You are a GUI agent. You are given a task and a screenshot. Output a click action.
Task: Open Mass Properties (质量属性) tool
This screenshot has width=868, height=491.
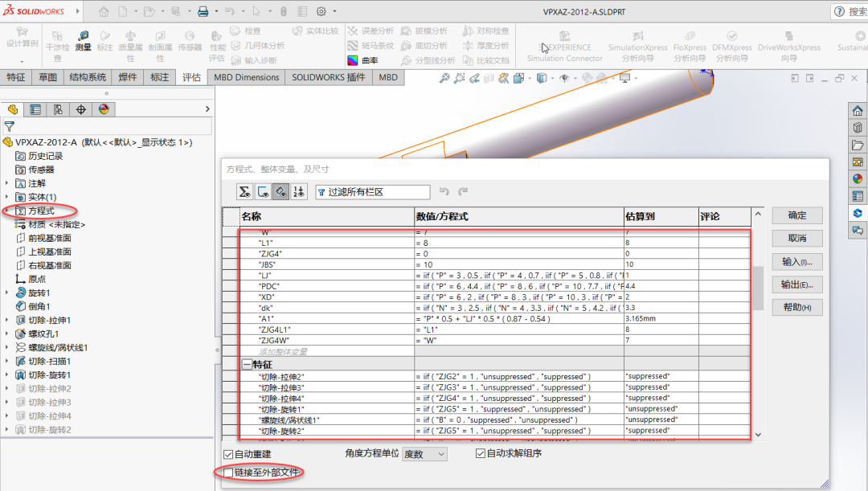tap(131, 47)
